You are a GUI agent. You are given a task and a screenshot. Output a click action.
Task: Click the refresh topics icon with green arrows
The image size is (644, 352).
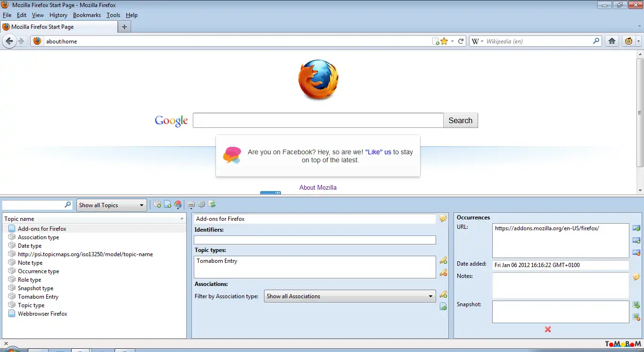[x=212, y=204]
